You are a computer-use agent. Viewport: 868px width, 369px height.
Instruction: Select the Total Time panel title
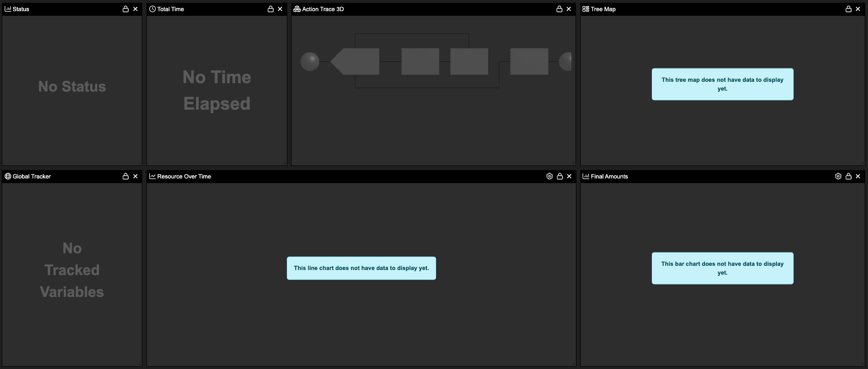point(171,9)
